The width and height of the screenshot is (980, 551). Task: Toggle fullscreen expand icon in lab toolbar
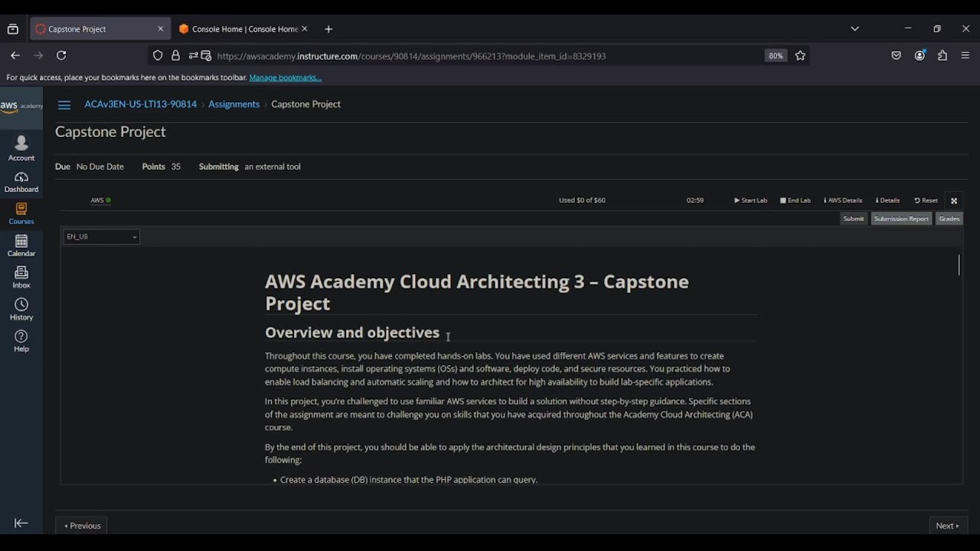pyautogui.click(x=954, y=201)
